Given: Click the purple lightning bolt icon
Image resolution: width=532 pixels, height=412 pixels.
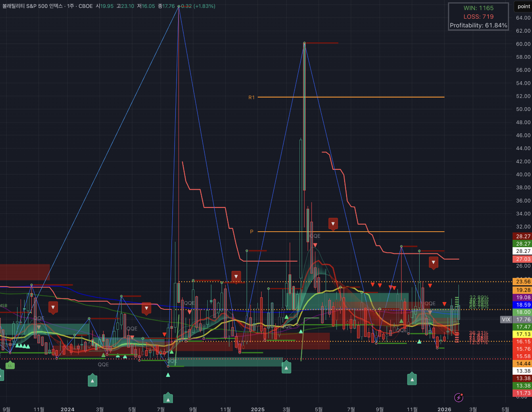Looking at the screenshot, I should click(x=459, y=397).
